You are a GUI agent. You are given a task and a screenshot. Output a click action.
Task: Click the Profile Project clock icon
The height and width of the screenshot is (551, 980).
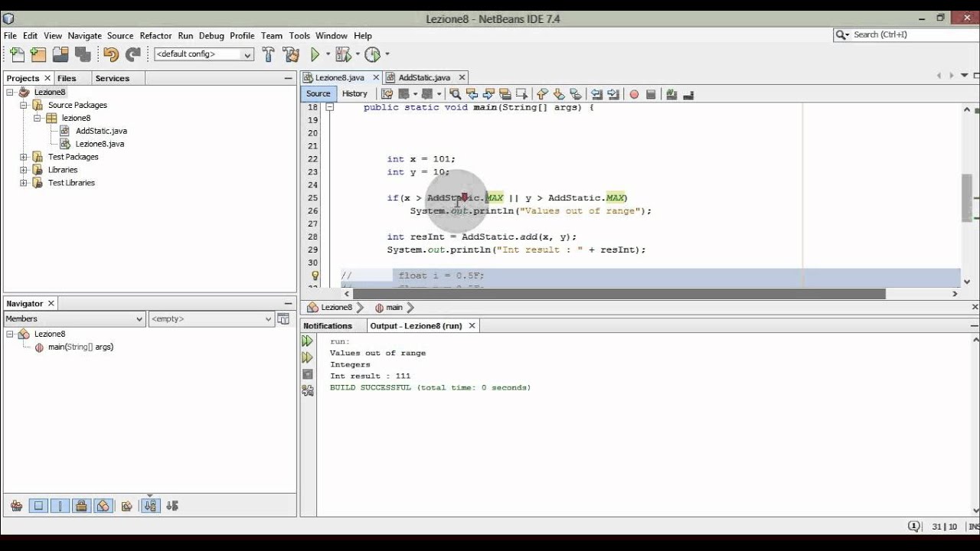point(373,54)
